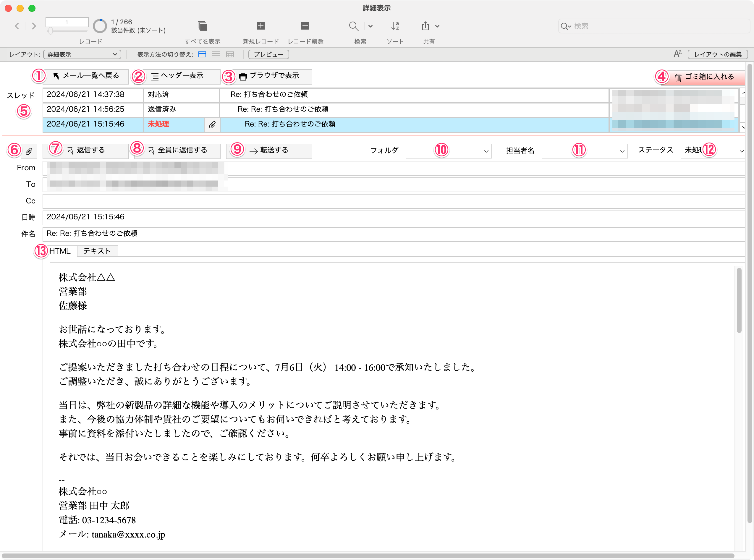Delete record toolbar icon
754x560 pixels.
tap(305, 26)
